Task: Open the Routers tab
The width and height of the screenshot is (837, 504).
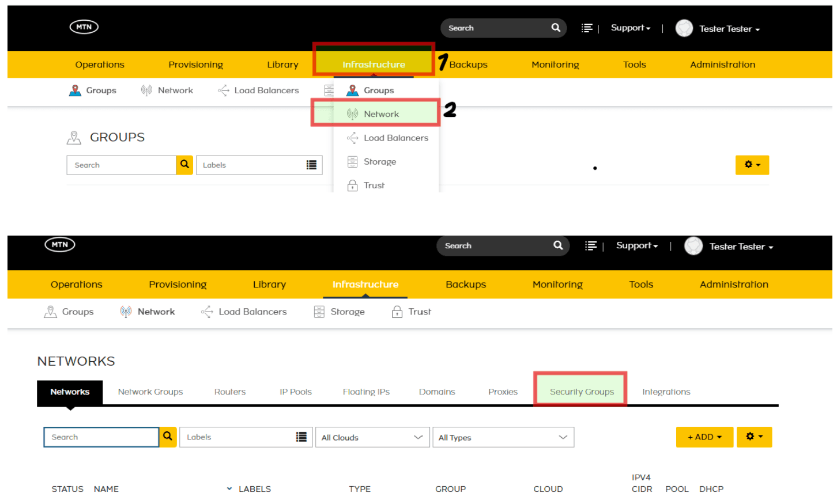Action: [x=230, y=392]
